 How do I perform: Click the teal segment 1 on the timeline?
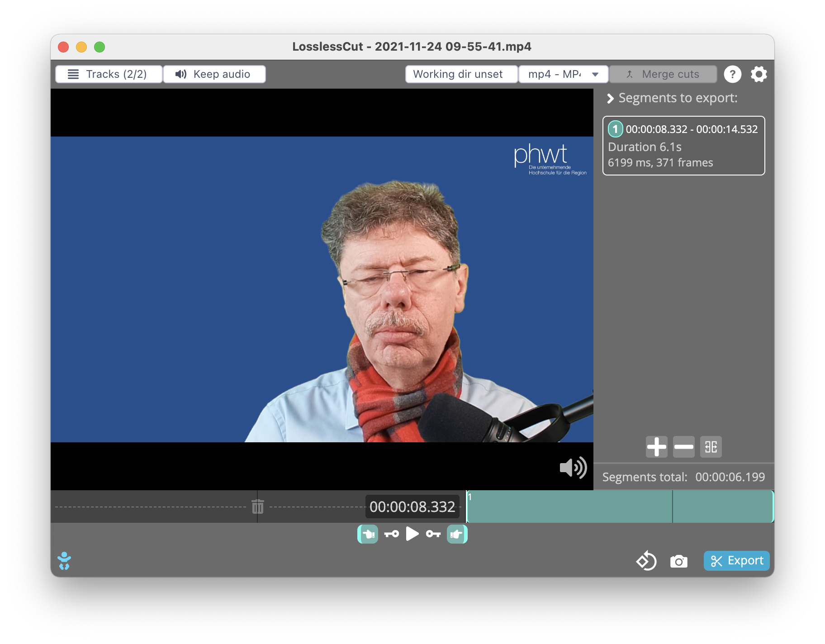620,507
